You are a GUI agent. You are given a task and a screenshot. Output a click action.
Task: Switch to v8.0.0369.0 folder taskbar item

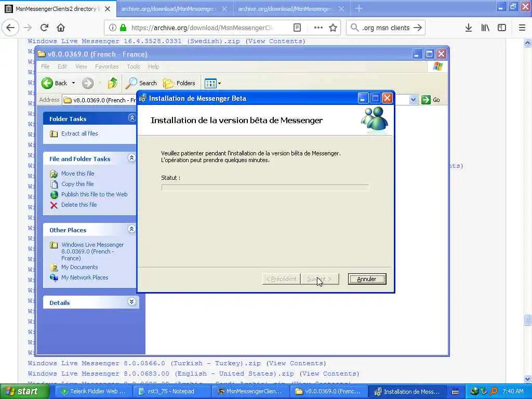tap(328, 392)
